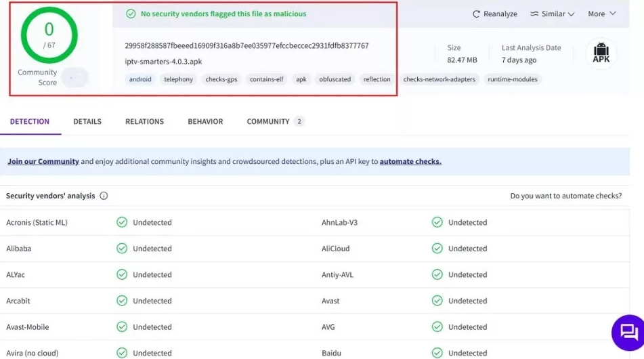Select the checks-gps tag
Viewport: 644px width, 359px height.
tap(221, 79)
